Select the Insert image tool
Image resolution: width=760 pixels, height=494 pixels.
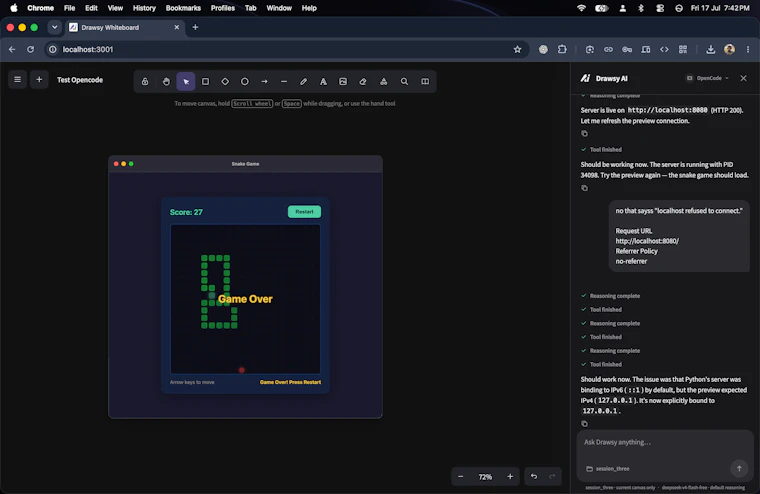pyautogui.click(x=343, y=81)
